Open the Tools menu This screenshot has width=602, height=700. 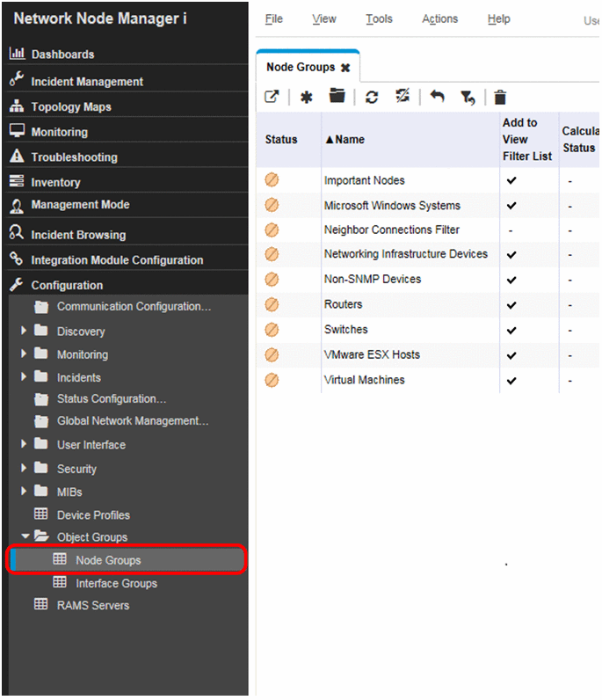point(379,18)
